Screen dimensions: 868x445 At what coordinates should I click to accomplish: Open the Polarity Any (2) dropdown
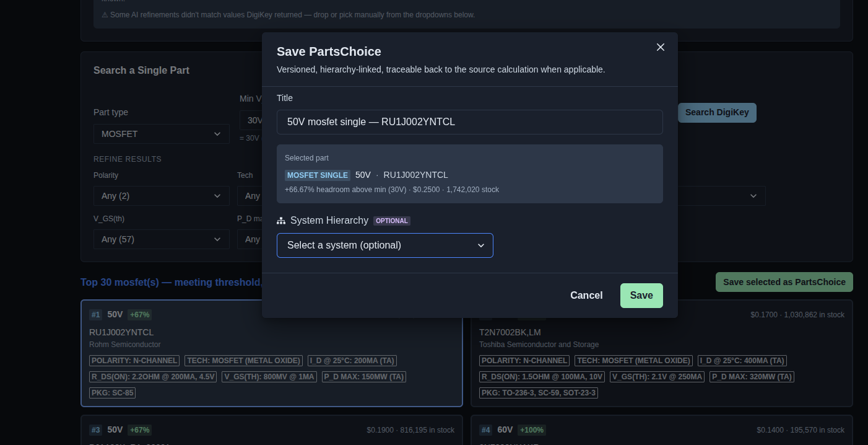click(161, 196)
